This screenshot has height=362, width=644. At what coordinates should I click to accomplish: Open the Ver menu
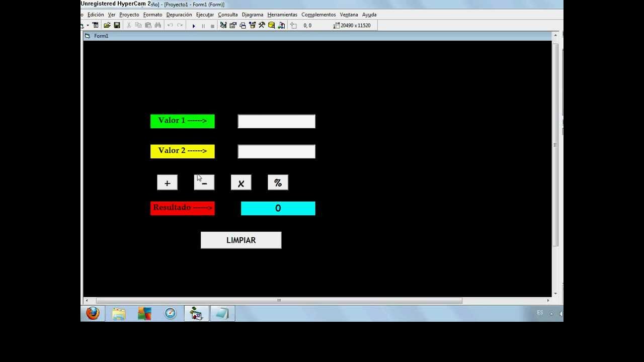tap(112, 15)
